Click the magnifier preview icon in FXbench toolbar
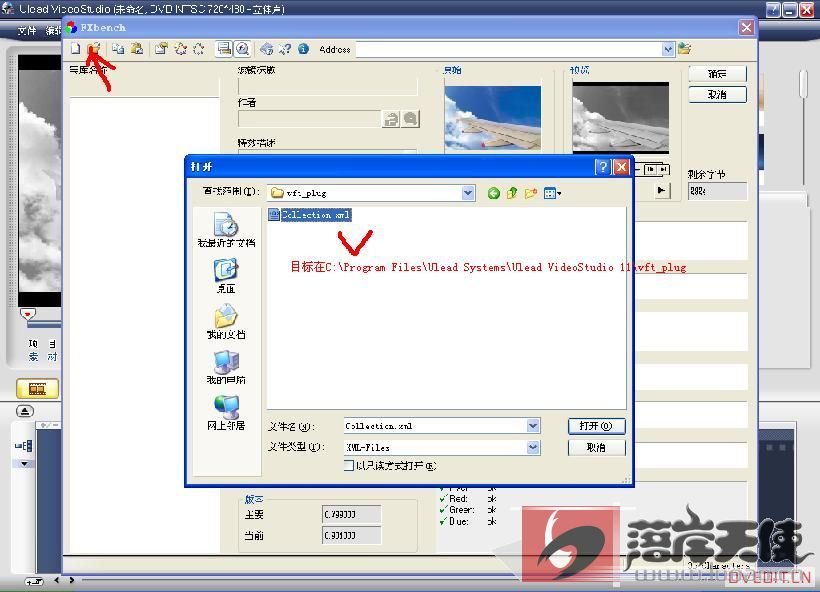Viewport: 820px width, 592px height. point(242,49)
